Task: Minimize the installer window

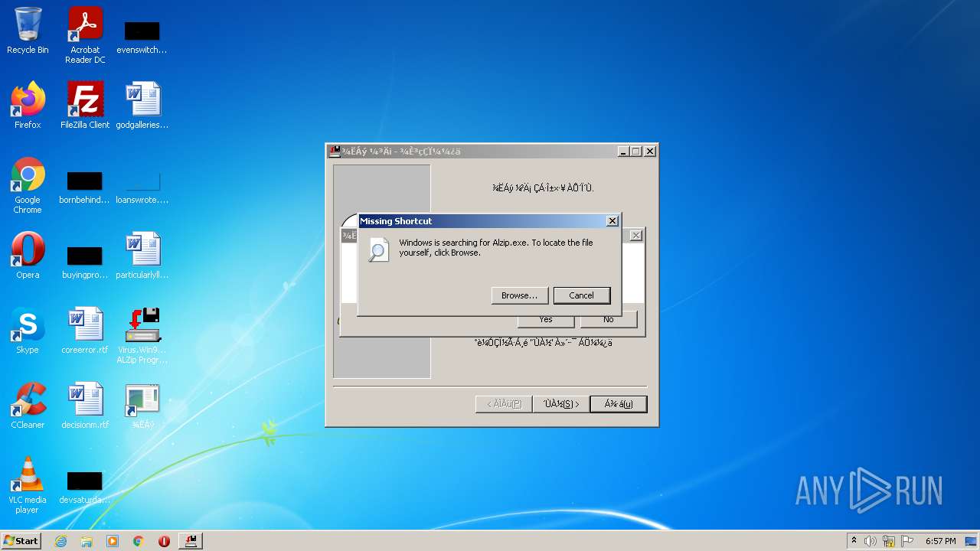Action: [x=623, y=152]
